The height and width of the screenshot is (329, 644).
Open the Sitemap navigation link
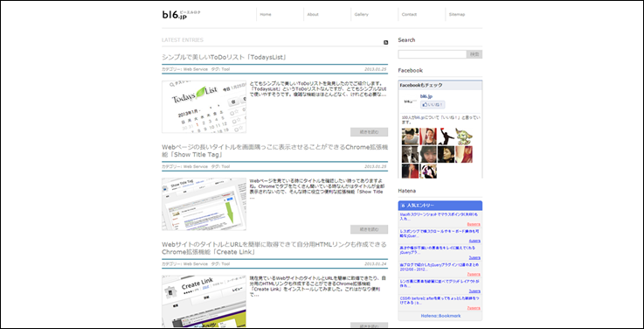[x=457, y=14]
